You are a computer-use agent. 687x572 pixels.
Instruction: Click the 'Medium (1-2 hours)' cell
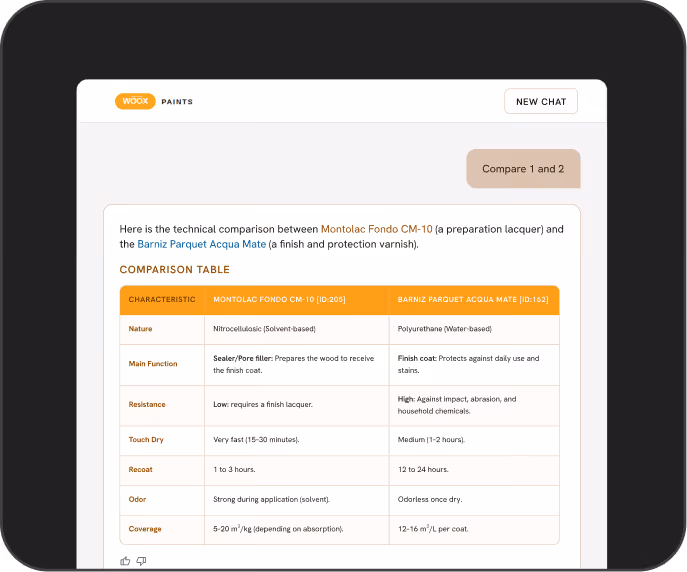(474, 440)
